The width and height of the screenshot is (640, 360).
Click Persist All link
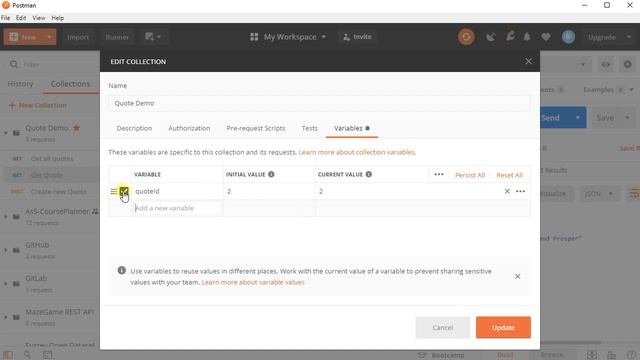(x=470, y=175)
